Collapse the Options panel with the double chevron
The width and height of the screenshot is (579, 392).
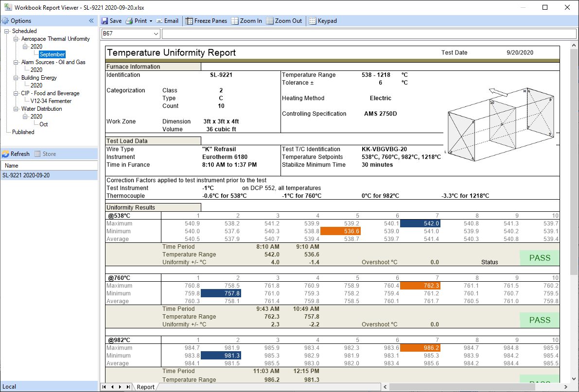click(91, 21)
